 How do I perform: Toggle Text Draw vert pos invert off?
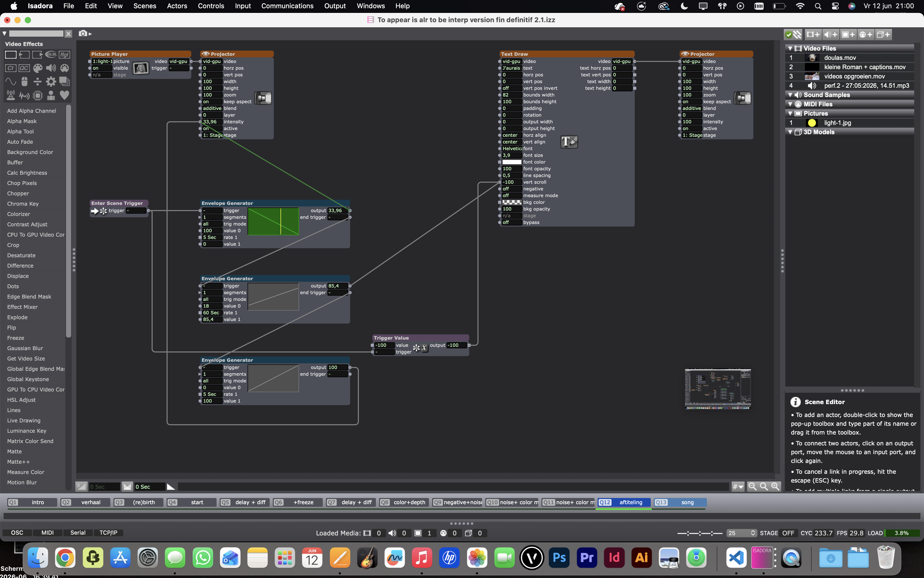tap(511, 88)
